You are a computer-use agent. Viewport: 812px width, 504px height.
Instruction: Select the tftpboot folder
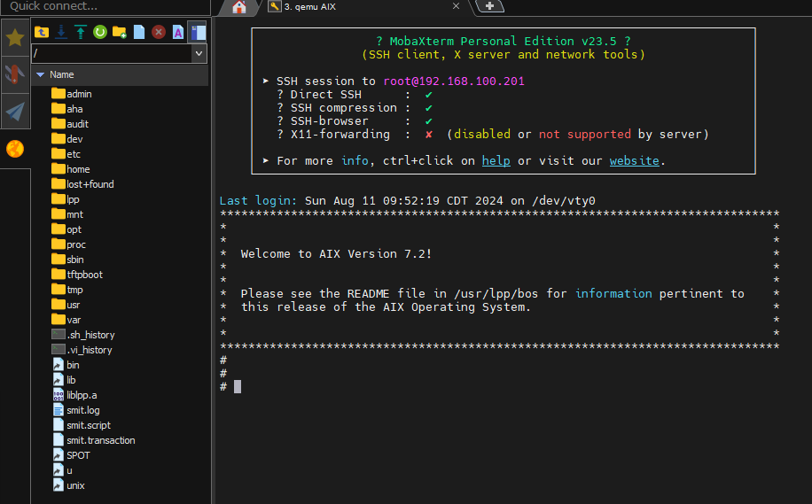(77, 275)
